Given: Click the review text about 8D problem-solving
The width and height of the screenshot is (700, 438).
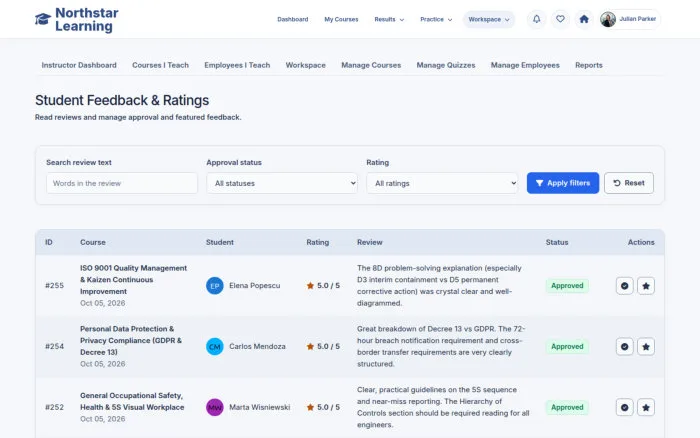Looking at the screenshot, I should (x=439, y=286).
